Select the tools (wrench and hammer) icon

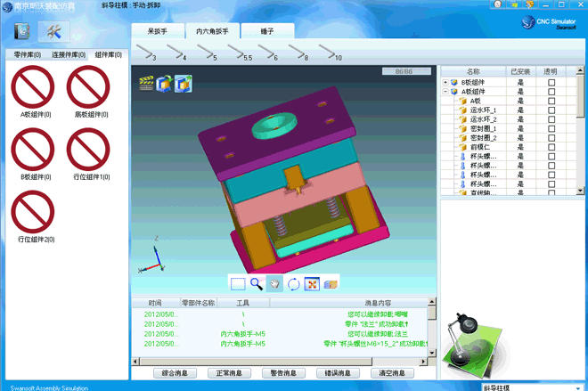coord(53,32)
